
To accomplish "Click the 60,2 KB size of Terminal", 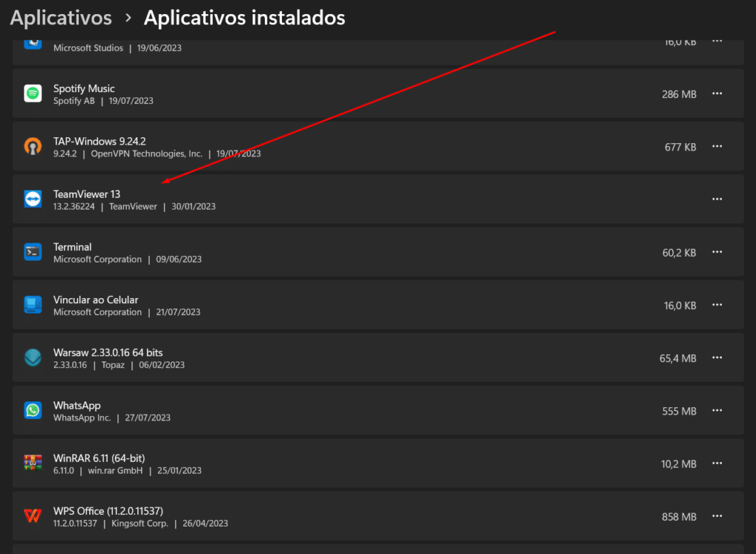I will [679, 253].
